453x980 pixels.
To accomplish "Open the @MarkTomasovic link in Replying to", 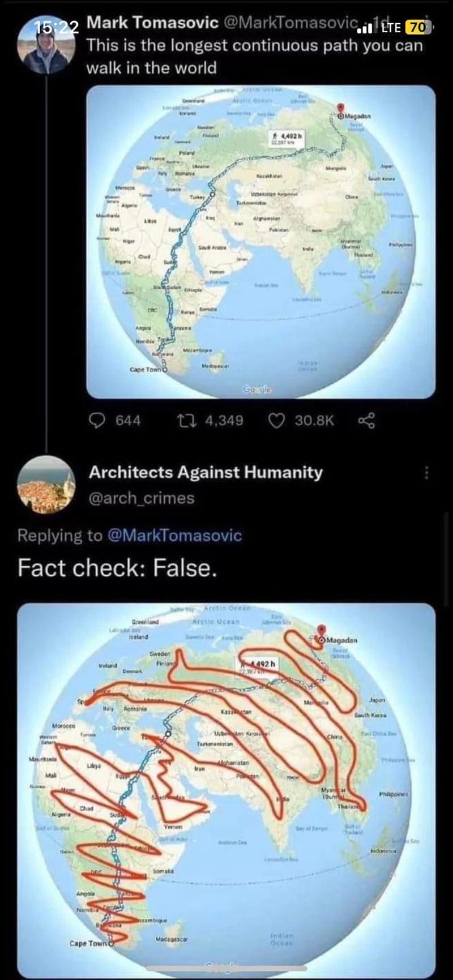I will click(174, 535).
